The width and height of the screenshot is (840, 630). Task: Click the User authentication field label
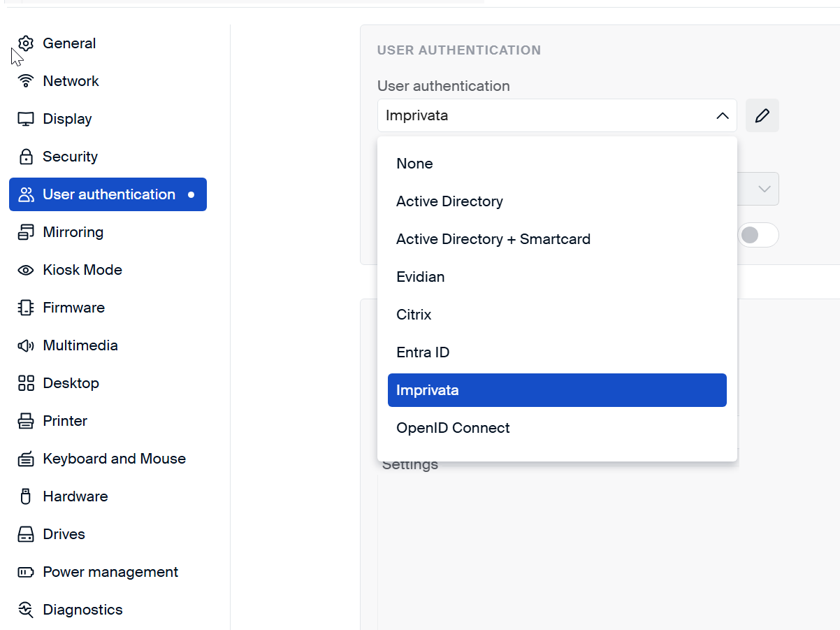pyautogui.click(x=444, y=86)
